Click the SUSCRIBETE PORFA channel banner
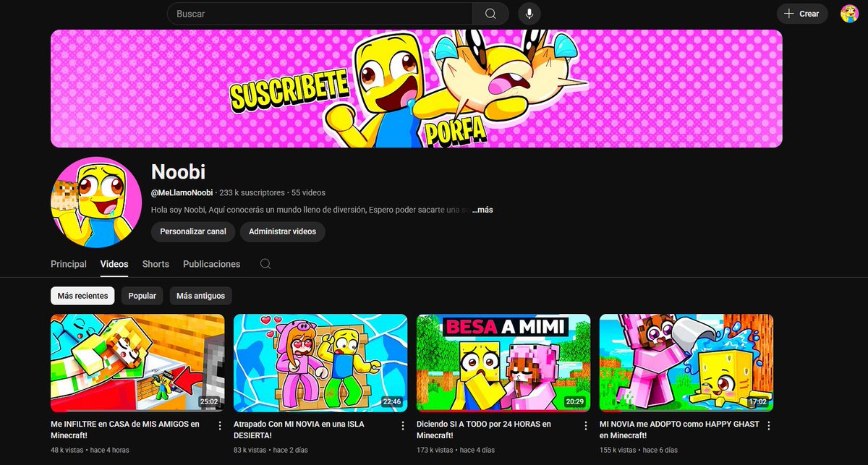This screenshot has width=868, height=465. point(417,88)
